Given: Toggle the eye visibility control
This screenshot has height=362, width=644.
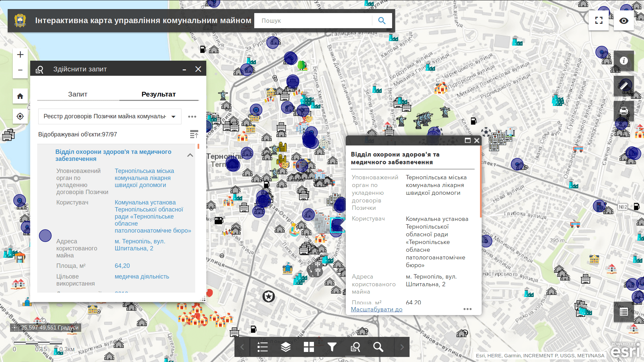Looking at the screenshot, I should 623,20.
